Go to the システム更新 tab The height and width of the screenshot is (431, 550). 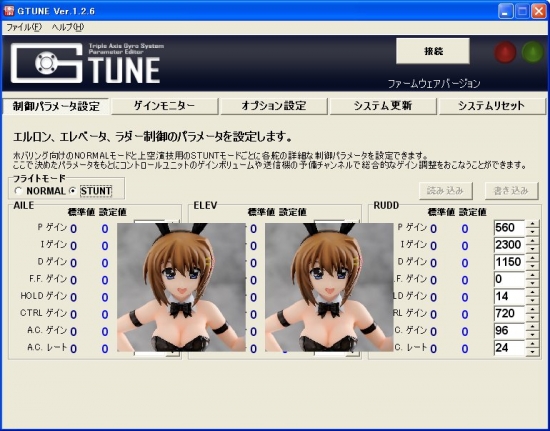(x=383, y=106)
